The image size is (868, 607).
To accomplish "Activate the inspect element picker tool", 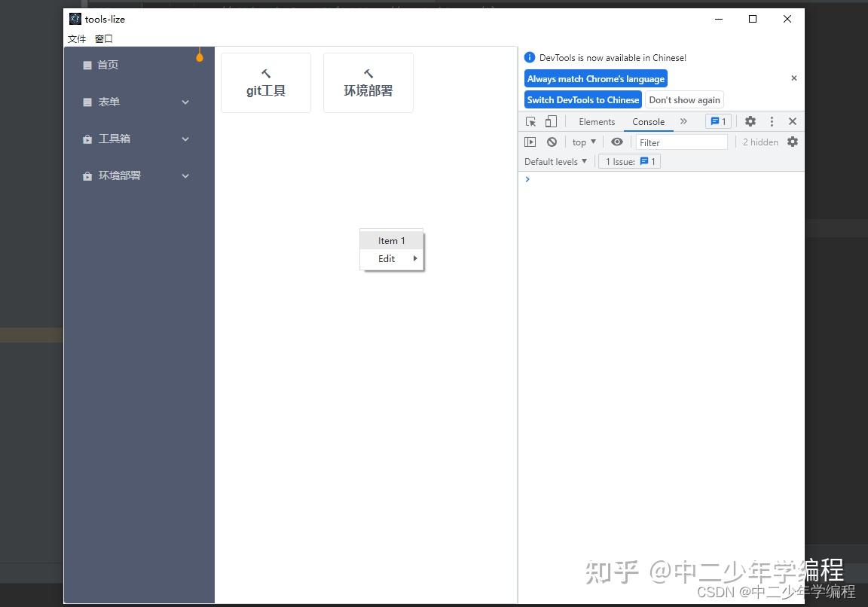I will tap(531, 122).
